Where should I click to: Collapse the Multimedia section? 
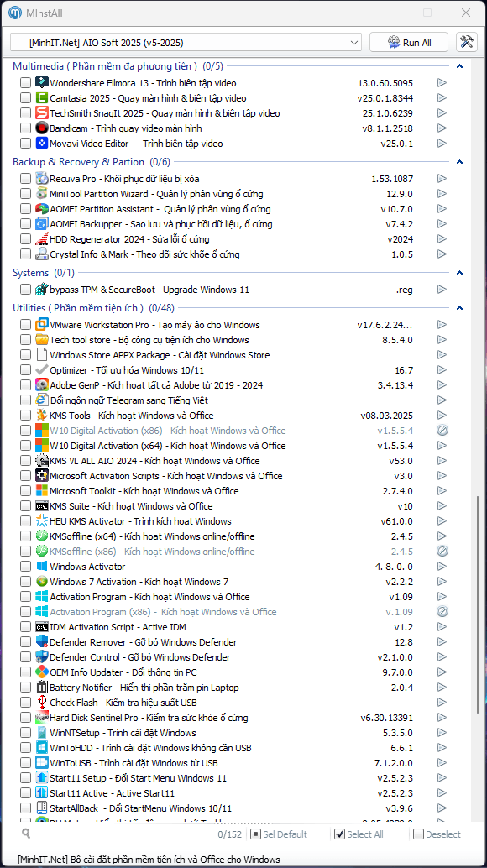pos(459,66)
